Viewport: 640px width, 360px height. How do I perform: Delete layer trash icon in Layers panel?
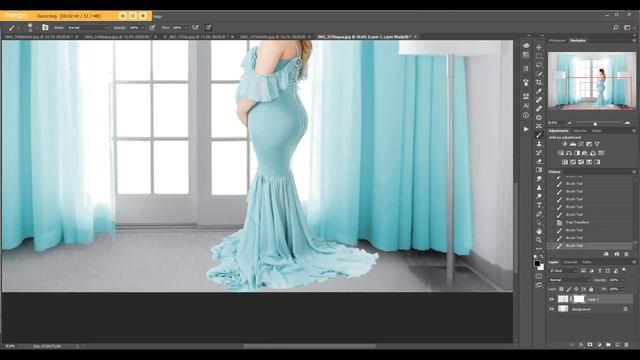click(627, 344)
